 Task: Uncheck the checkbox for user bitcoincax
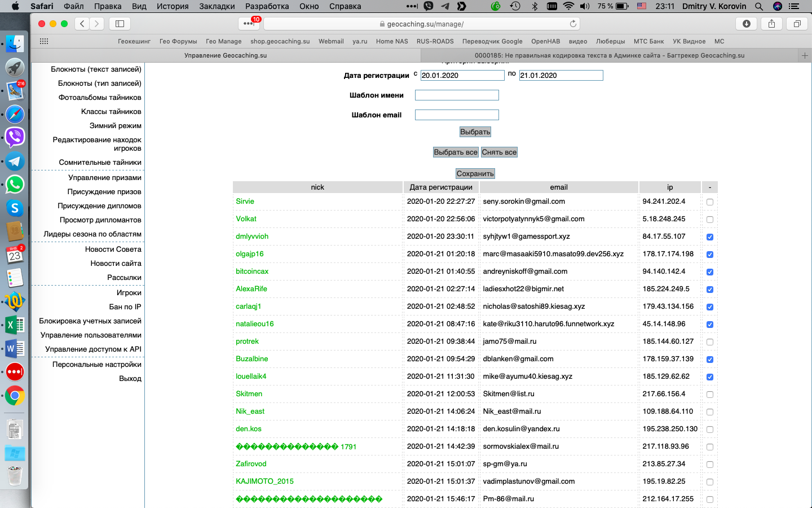click(709, 272)
